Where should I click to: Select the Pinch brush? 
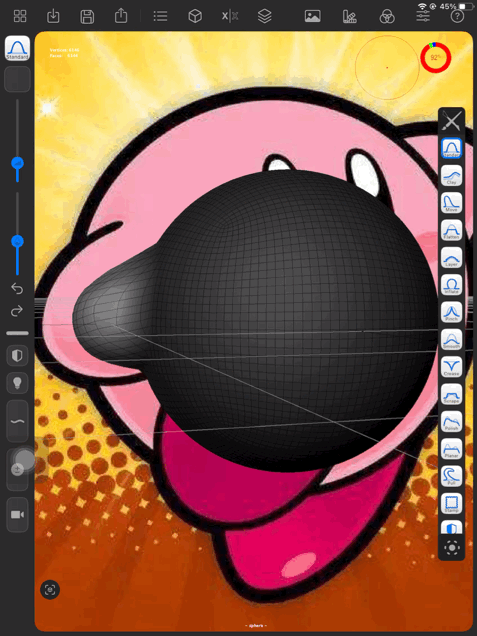pyautogui.click(x=451, y=312)
